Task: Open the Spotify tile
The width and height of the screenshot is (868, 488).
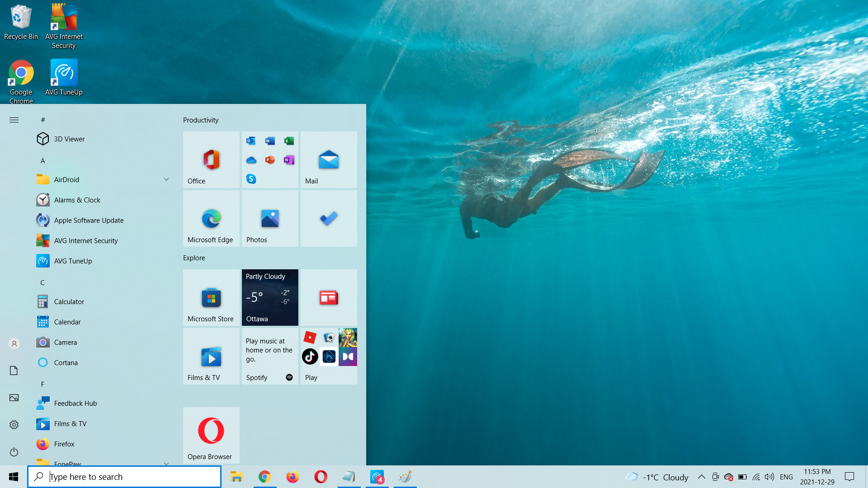Action: [x=270, y=356]
